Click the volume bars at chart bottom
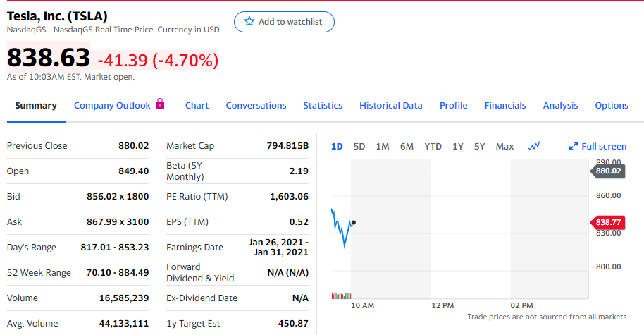The width and height of the screenshot is (644, 335). [342, 295]
